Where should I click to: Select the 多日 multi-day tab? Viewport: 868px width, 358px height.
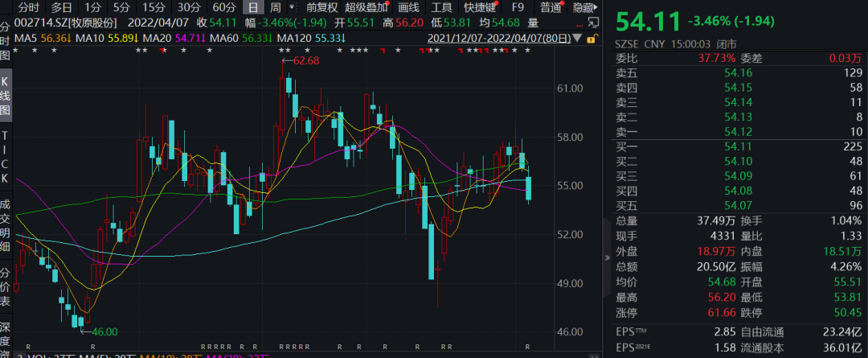click(62, 7)
